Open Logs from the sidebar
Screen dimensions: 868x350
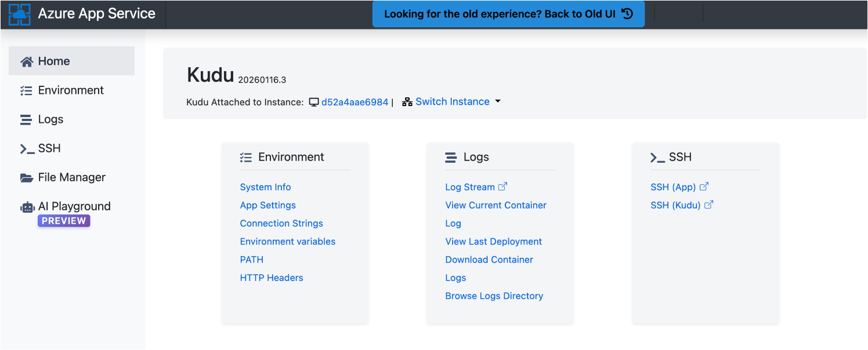point(71,119)
